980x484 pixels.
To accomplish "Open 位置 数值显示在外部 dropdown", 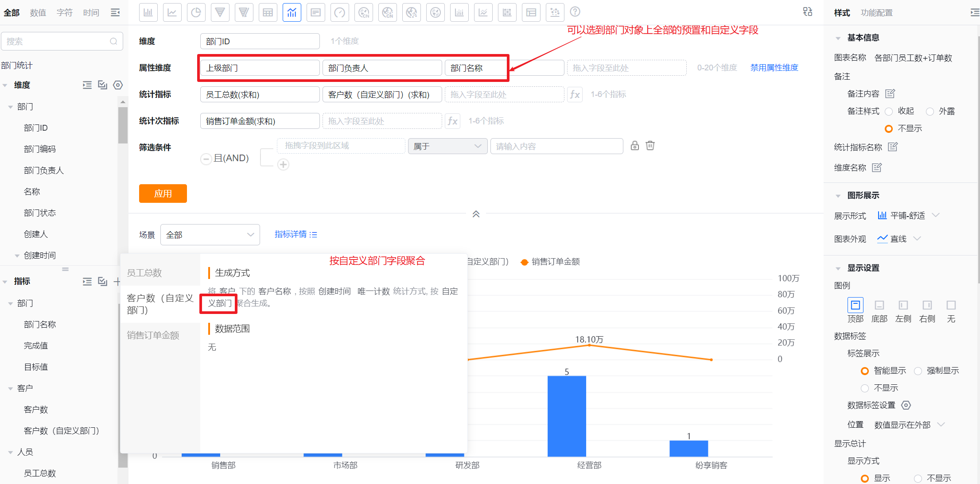I will pyautogui.click(x=909, y=425).
